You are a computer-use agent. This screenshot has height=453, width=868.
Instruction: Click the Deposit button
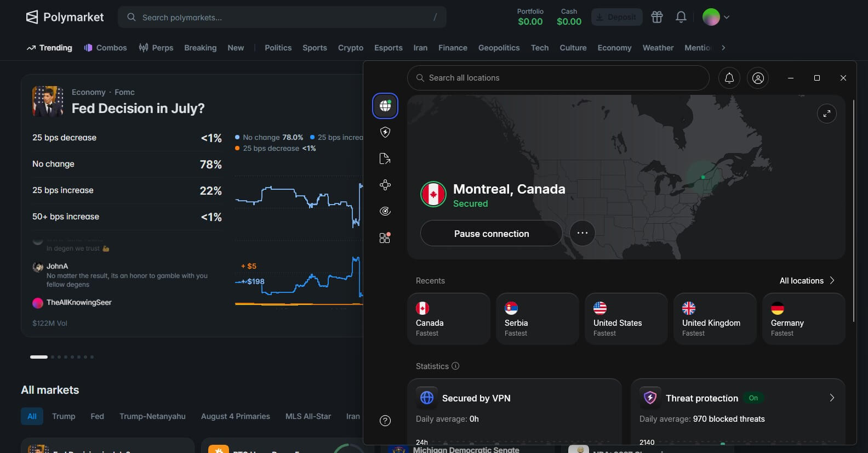pos(616,17)
